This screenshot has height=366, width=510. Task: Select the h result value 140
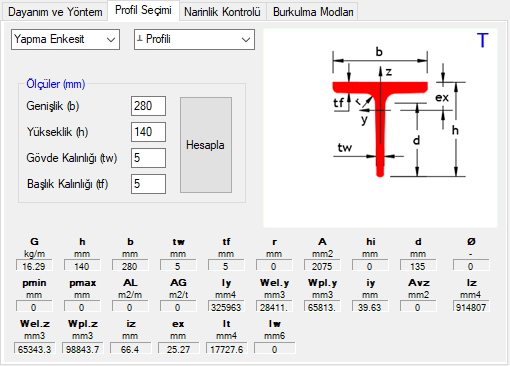tap(82, 266)
